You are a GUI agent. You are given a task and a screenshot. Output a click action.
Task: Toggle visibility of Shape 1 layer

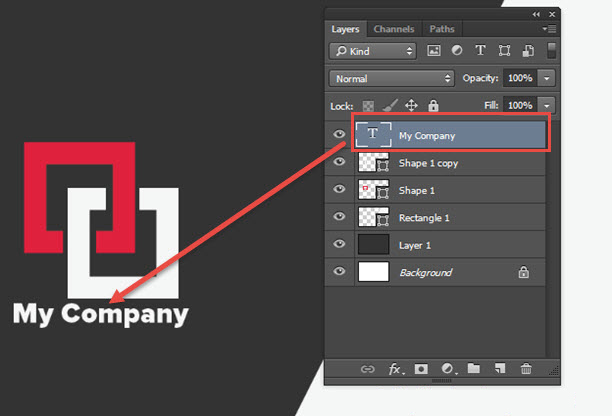[339, 189]
